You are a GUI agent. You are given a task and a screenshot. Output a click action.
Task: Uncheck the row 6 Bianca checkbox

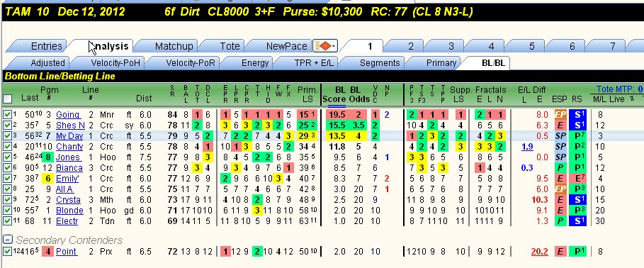[7, 168]
